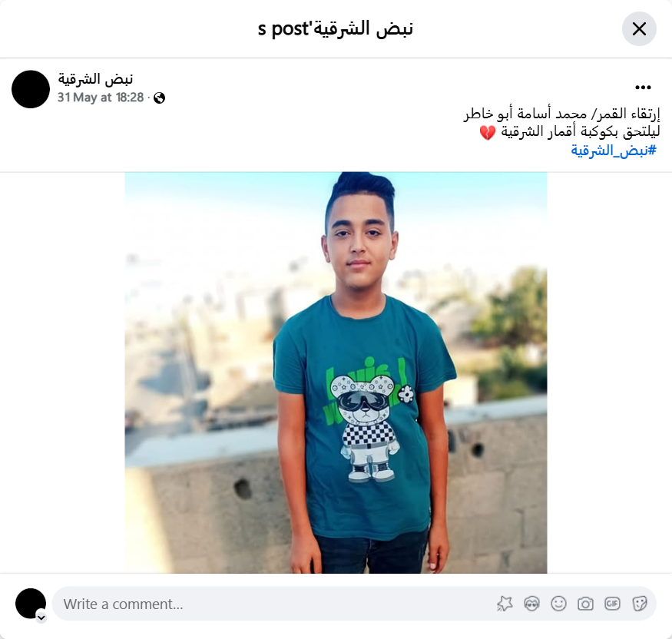Attach a photo using the camera icon
672x639 pixels.
585,604
